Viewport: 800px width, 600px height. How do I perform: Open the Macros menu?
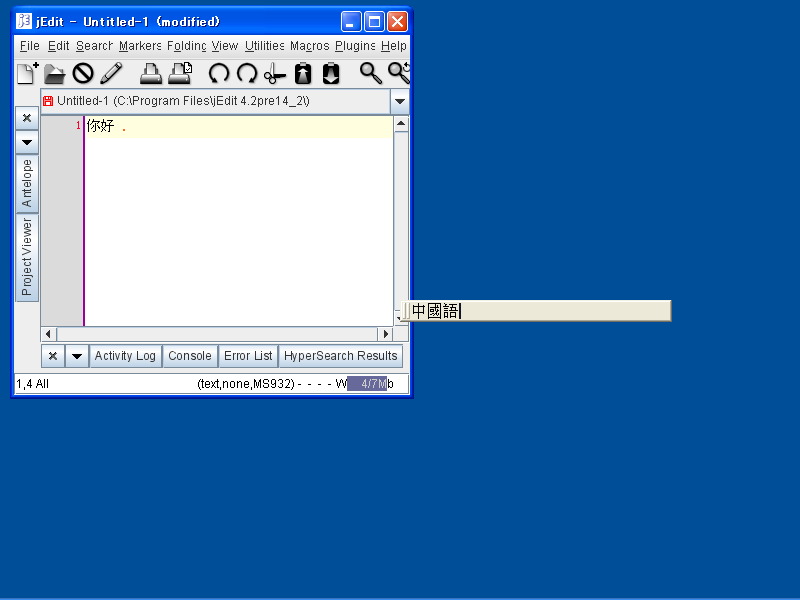click(310, 46)
